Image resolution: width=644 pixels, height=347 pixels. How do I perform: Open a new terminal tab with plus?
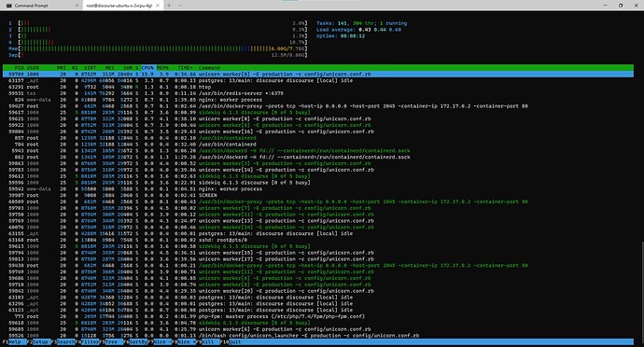click(169, 6)
